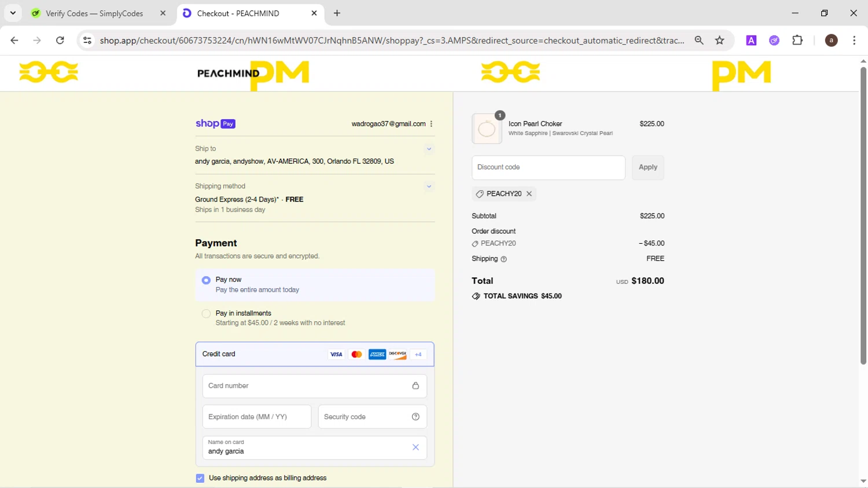Screen dimensions: 868x488
Task: Open the purple round extension icon
Action: pos(774,41)
